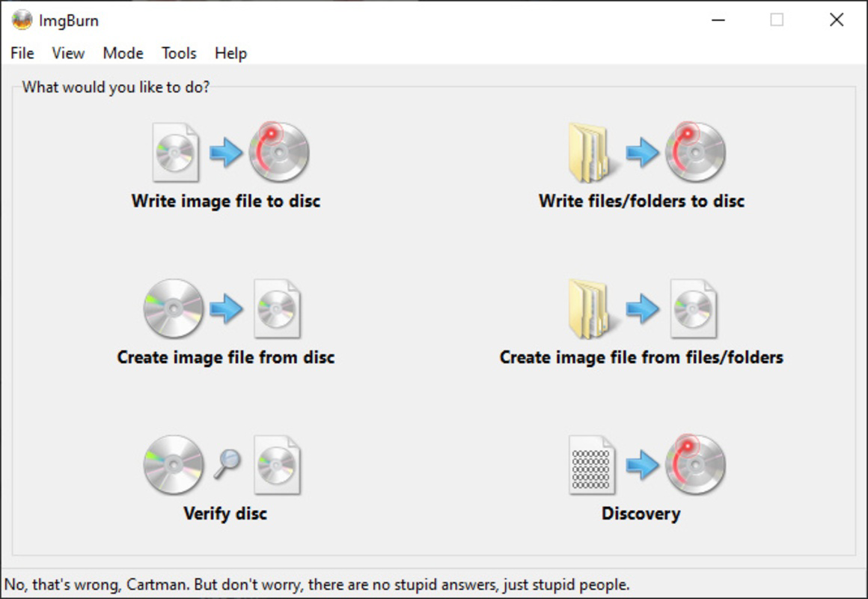Click the ImgBurn title bar logo
868x599 pixels.
point(20,19)
